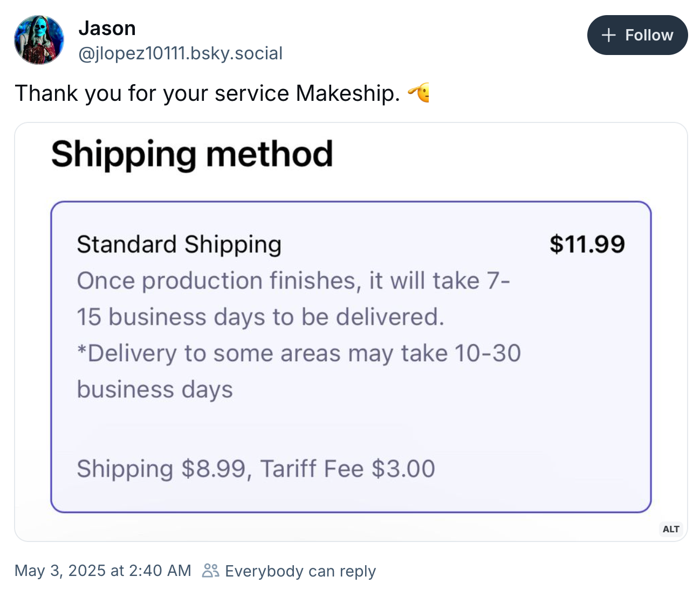Viewport: 700px width, 590px height.
Task: Click the people icon next to reply settings
Action: point(210,571)
